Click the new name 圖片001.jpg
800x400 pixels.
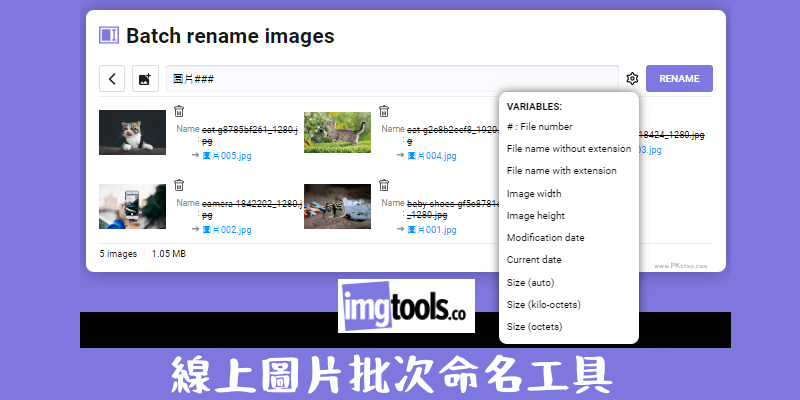click(x=432, y=230)
